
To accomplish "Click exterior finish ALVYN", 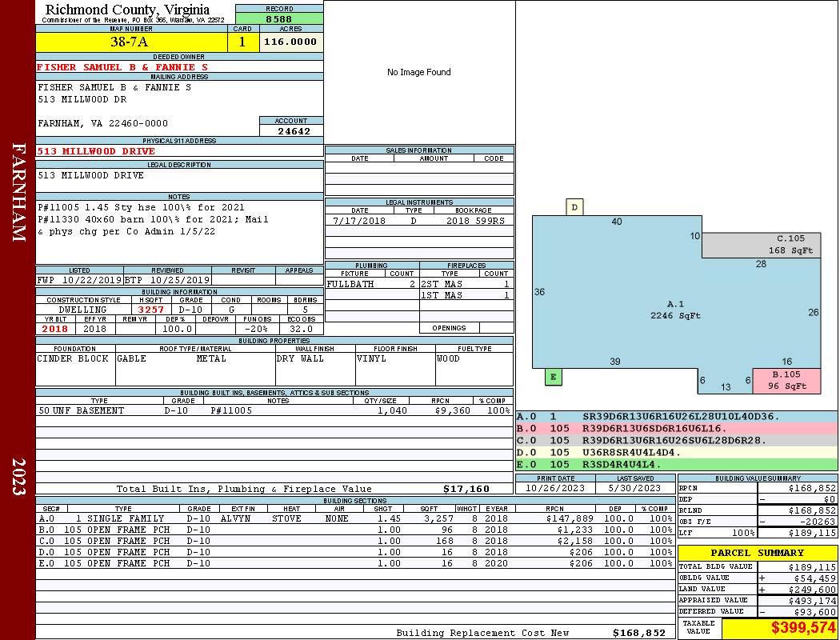I will pyautogui.click(x=235, y=518).
